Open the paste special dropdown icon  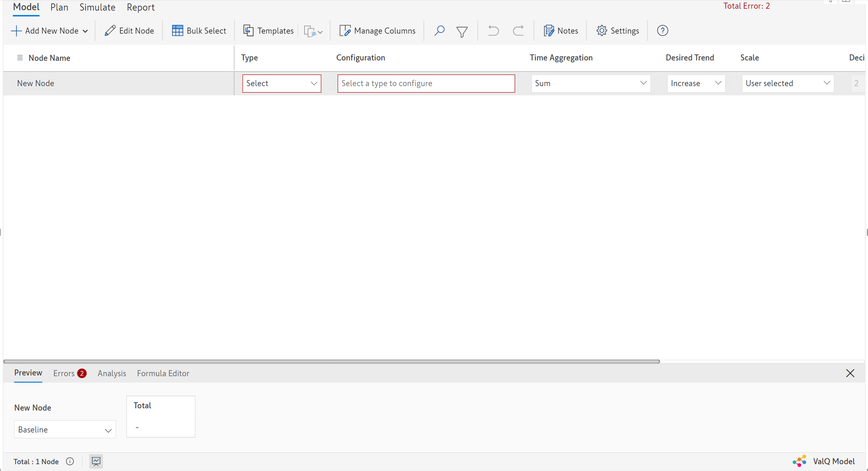(x=313, y=31)
